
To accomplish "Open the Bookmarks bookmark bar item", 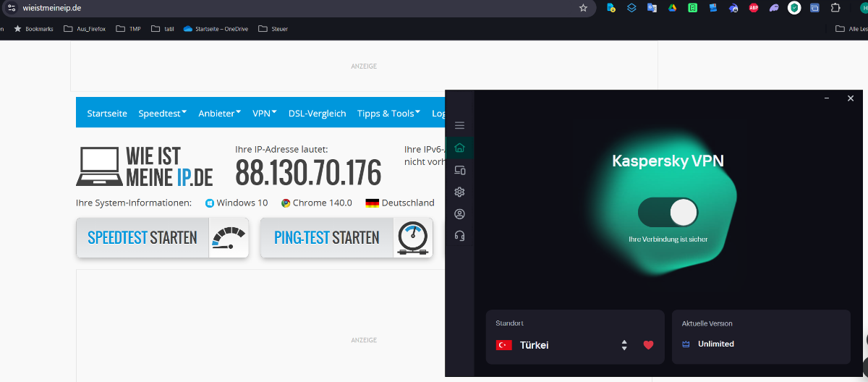I will tap(33, 29).
